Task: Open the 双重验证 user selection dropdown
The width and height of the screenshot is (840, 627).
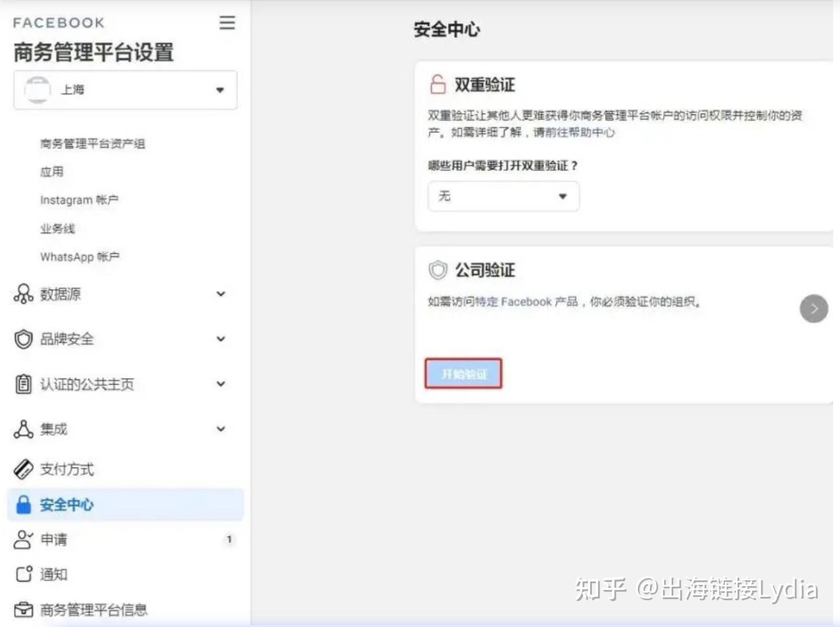Action: (x=503, y=196)
